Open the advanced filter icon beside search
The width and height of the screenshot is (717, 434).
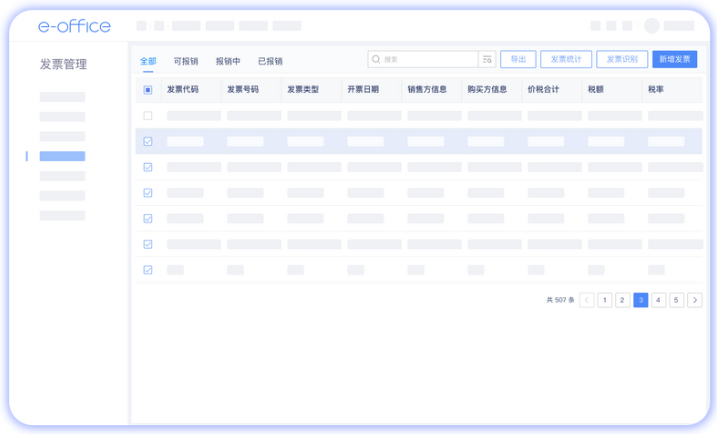point(487,60)
